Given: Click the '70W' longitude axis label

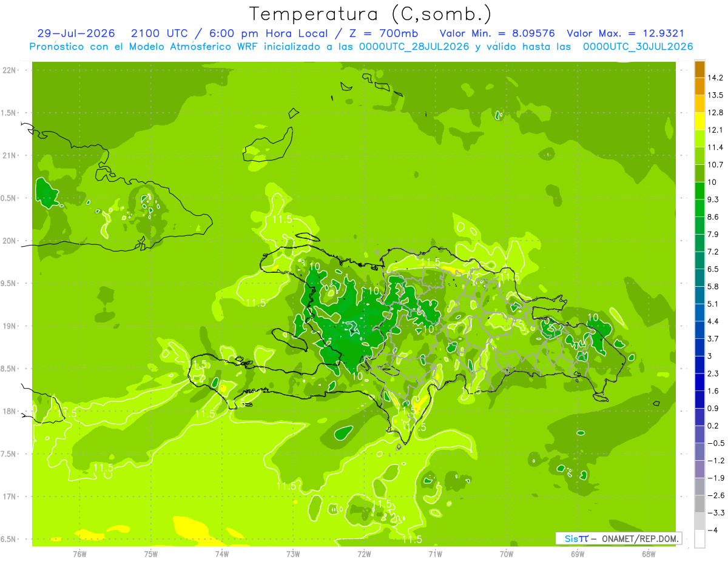Looking at the screenshot, I should click(507, 554).
